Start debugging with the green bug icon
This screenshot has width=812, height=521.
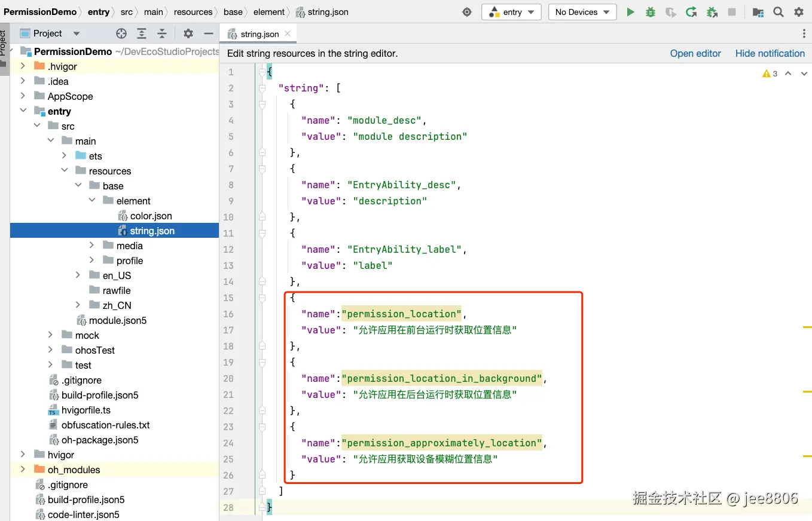pyautogui.click(x=651, y=12)
